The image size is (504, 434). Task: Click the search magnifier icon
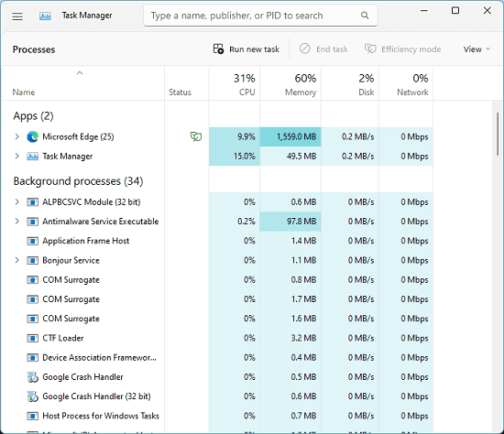coord(365,15)
